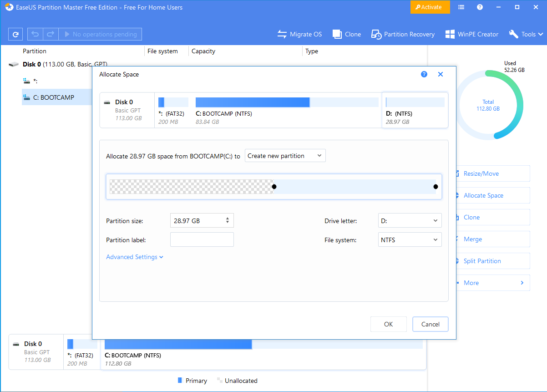The image size is (547, 392).
Task: Click the Partition size field showing 28.97 GB
Action: pos(202,221)
